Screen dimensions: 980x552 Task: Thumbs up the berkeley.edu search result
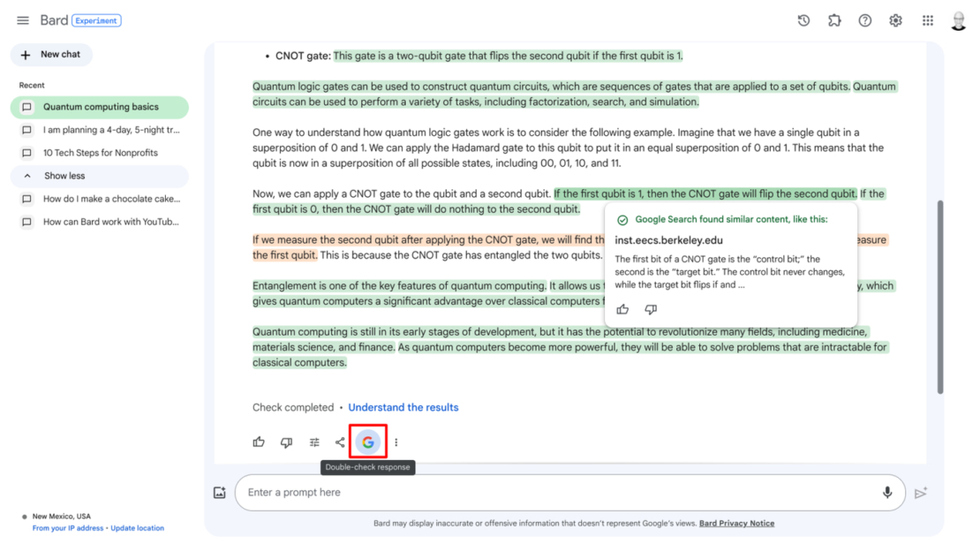click(x=622, y=309)
